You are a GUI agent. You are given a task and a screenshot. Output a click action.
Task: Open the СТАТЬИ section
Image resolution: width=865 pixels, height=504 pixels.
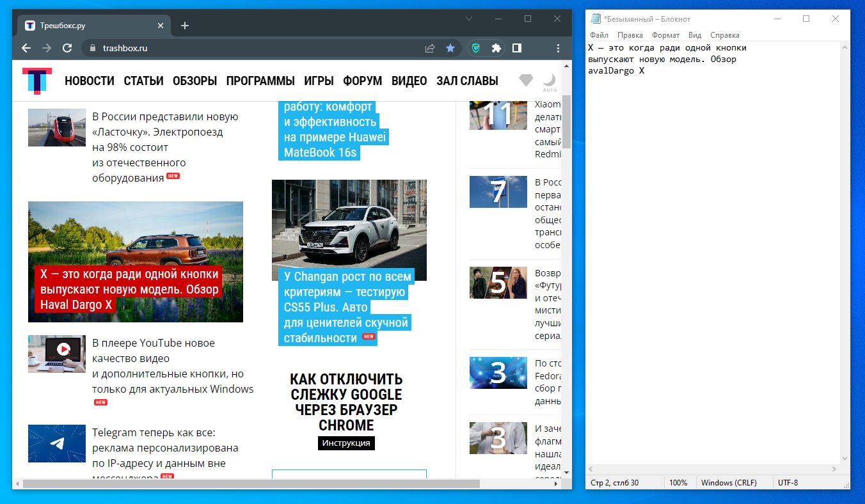pos(143,81)
